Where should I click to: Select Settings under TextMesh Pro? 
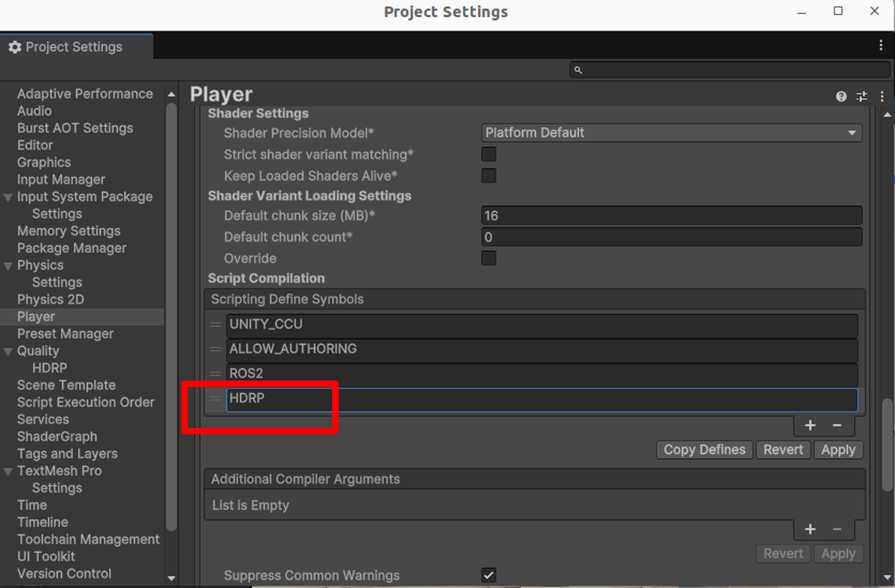(x=57, y=488)
